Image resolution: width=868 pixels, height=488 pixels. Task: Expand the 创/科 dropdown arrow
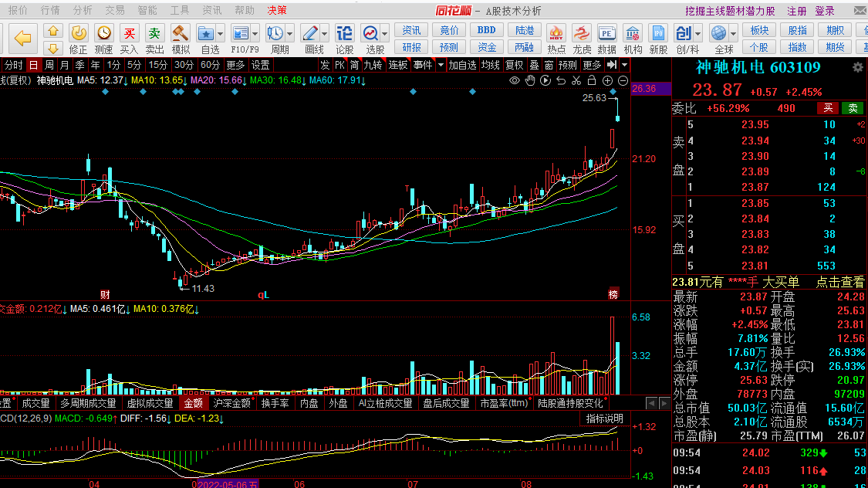pyautogui.click(x=697, y=34)
